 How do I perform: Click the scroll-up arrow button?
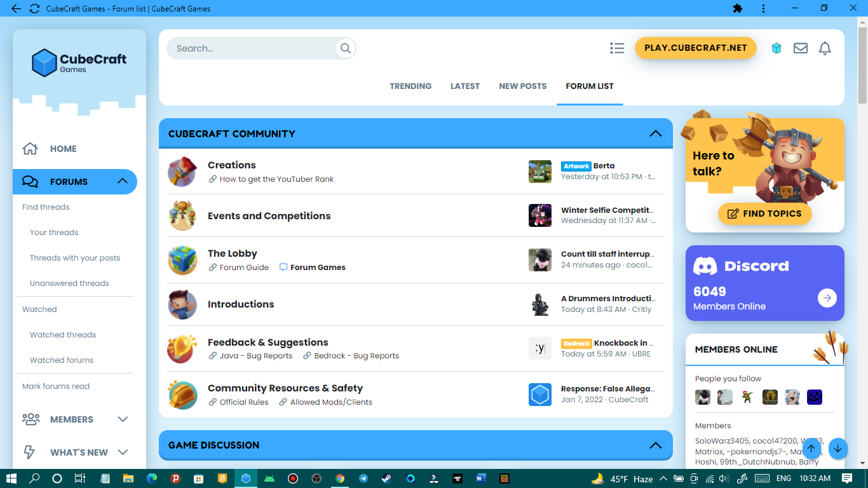[811, 449]
